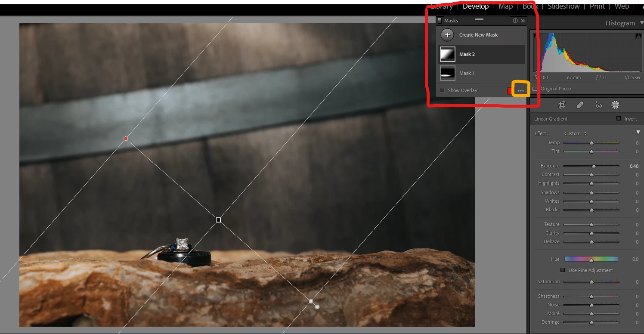Click the Exposure slider handle

pyautogui.click(x=594, y=166)
